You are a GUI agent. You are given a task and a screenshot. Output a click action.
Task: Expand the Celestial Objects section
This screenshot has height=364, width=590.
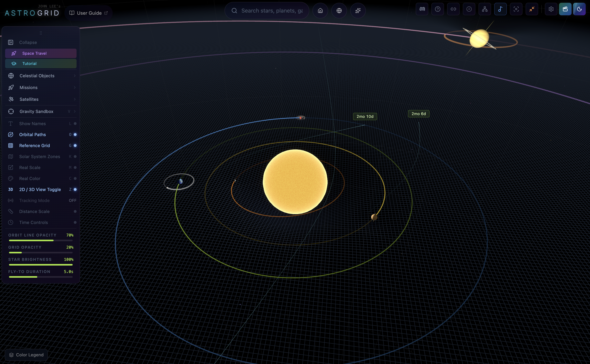click(x=37, y=76)
